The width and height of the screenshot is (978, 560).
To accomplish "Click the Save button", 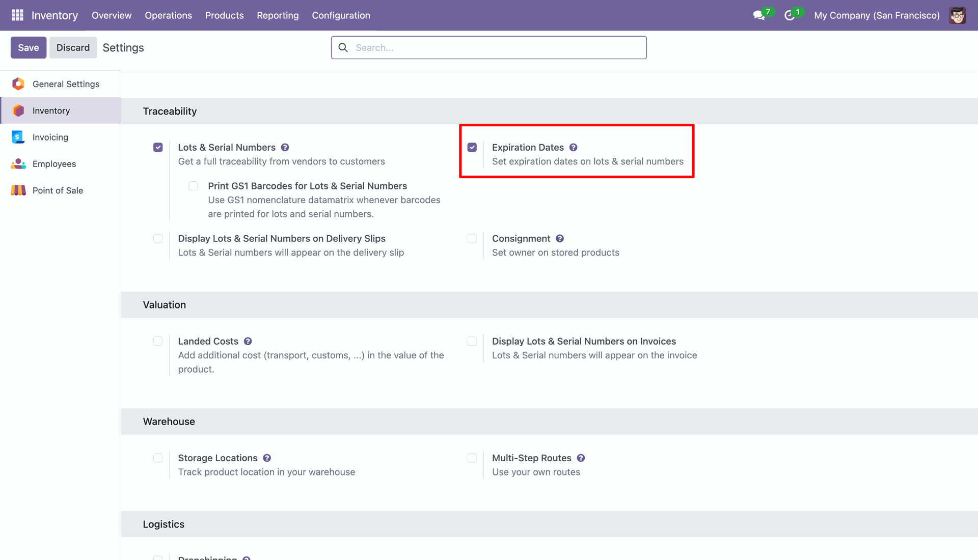I will click(x=29, y=47).
